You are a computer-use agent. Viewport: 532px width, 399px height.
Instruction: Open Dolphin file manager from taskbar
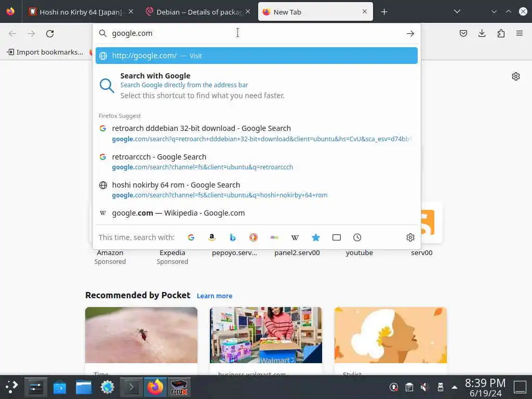pyautogui.click(x=84, y=387)
